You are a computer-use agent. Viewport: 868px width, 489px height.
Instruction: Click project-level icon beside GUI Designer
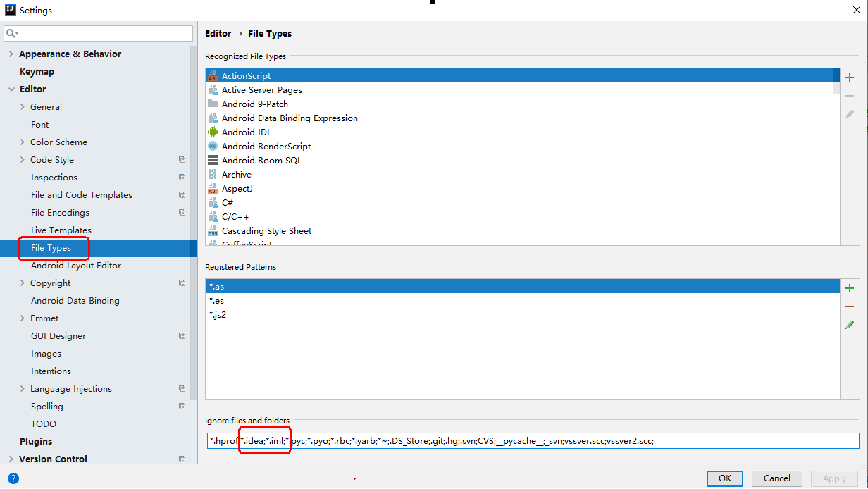(x=182, y=336)
